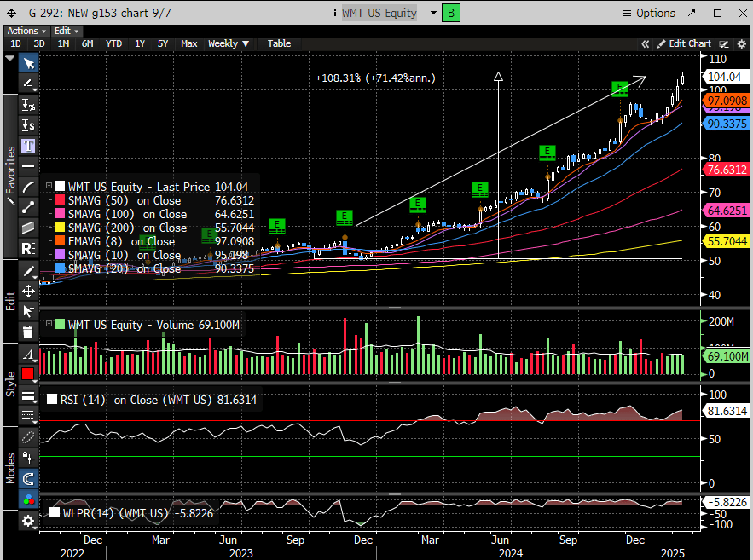
Task: Click the Edit Chart button
Action: click(x=684, y=43)
